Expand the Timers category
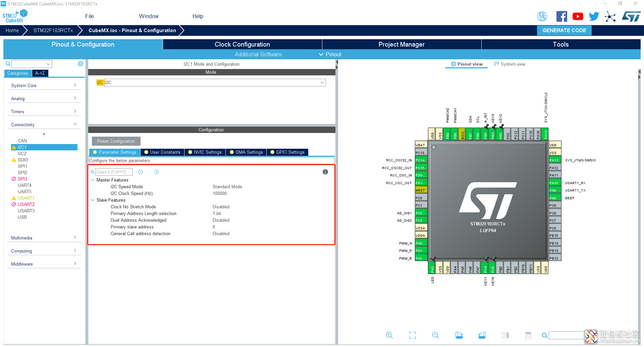The width and height of the screenshot is (644, 347). (44, 112)
